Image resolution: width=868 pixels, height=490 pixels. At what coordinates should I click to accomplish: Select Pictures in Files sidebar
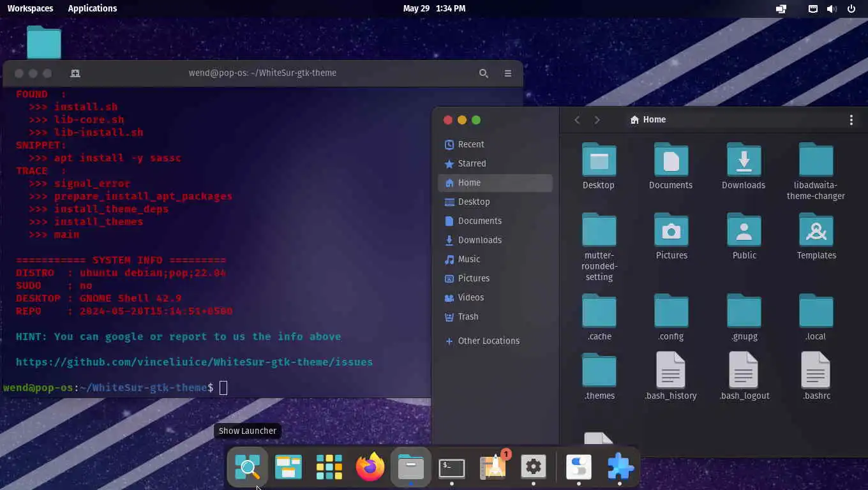point(495,279)
